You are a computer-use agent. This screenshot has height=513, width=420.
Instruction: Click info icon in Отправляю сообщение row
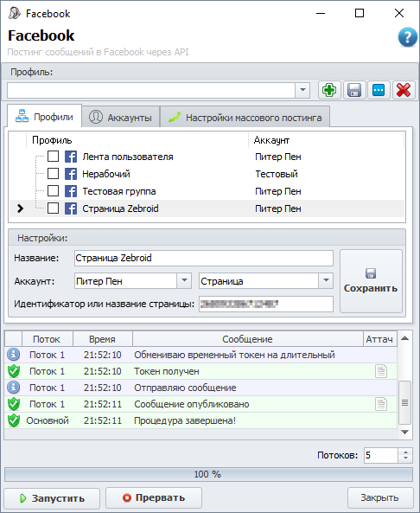[14, 388]
